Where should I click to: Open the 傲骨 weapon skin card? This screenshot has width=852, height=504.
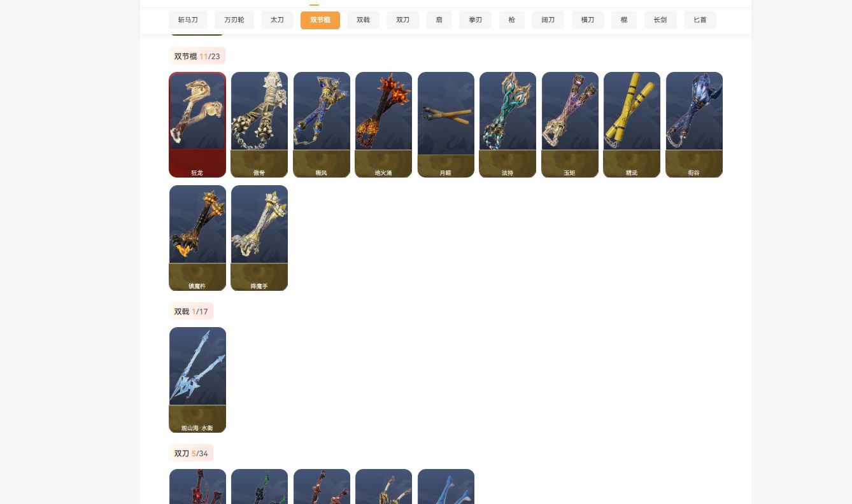pos(259,125)
